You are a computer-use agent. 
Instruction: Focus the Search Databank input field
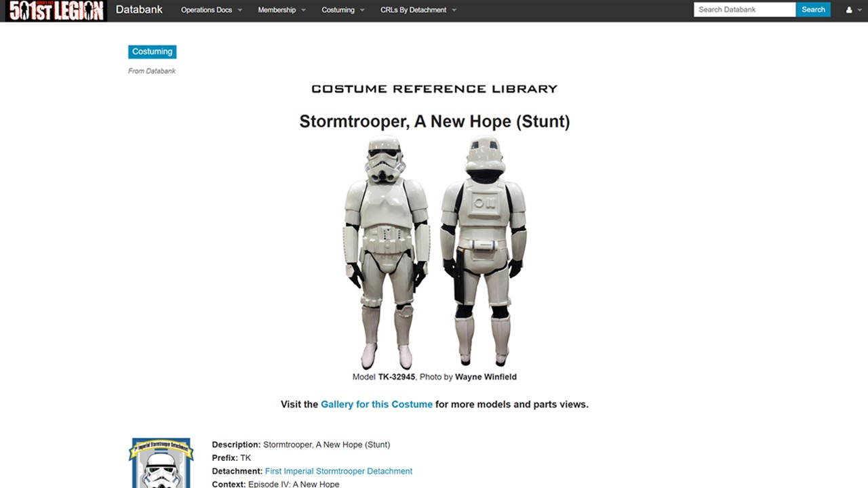745,9
